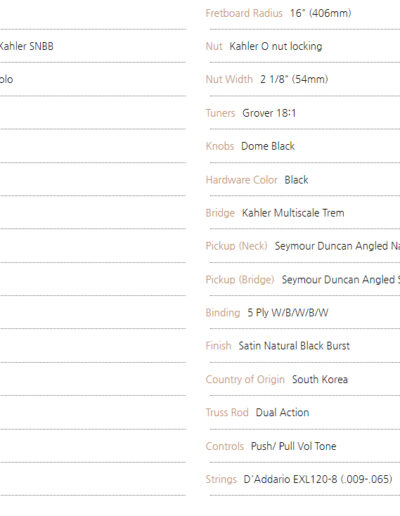Select the Strings label

[x=221, y=479]
